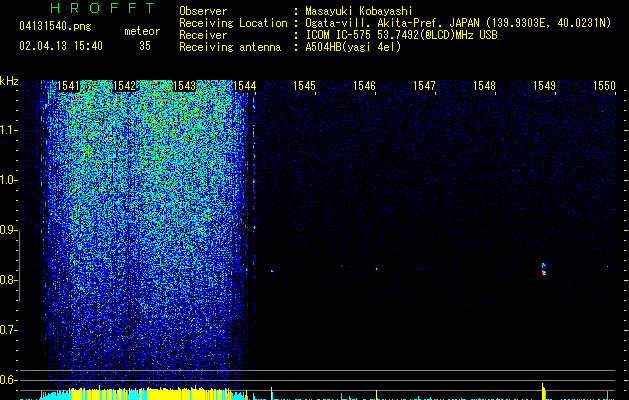Click the 1546 time axis label
The image size is (629, 400).
click(364, 86)
